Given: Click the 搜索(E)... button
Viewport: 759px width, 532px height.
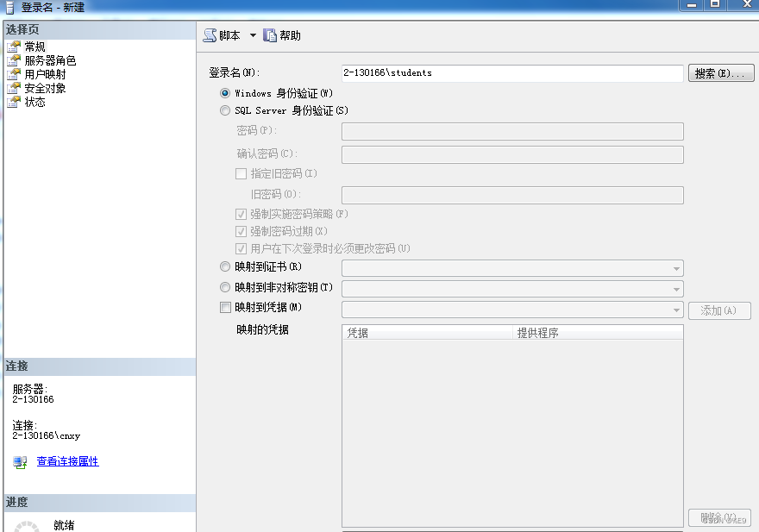Looking at the screenshot, I should (x=721, y=73).
